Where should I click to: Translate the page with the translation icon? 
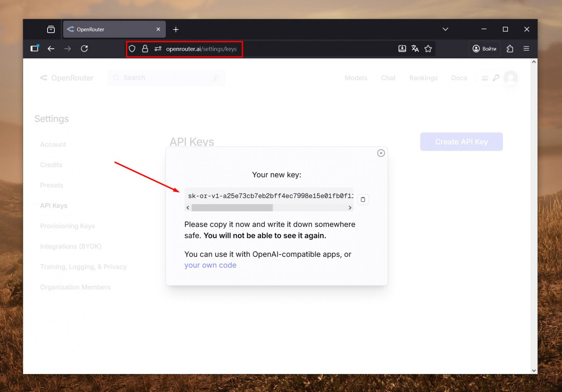[x=415, y=48]
